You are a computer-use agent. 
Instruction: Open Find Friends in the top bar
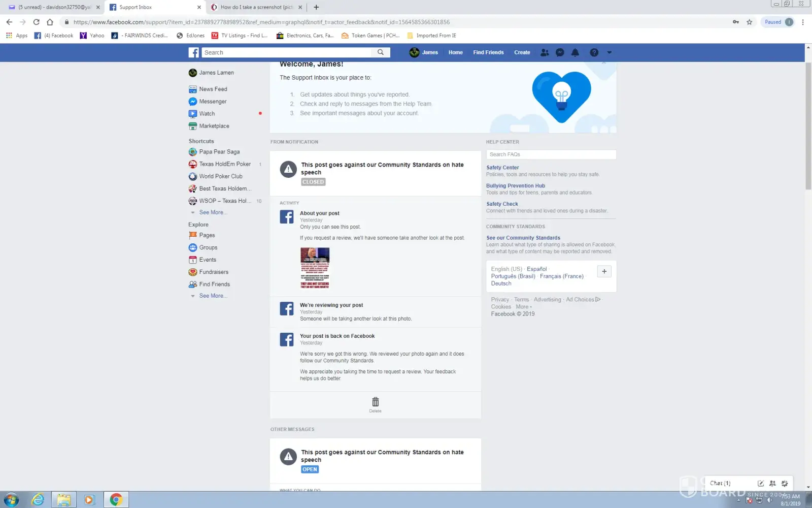488,52
